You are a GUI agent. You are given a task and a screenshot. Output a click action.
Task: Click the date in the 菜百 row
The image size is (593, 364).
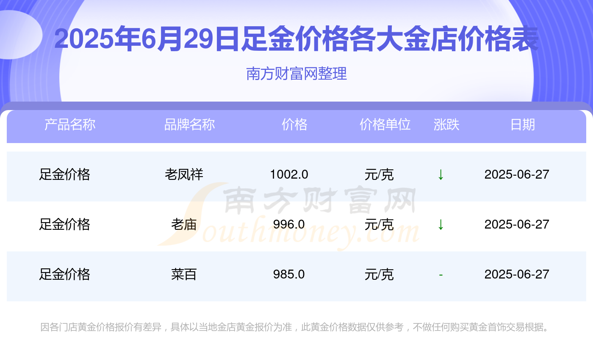click(517, 274)
